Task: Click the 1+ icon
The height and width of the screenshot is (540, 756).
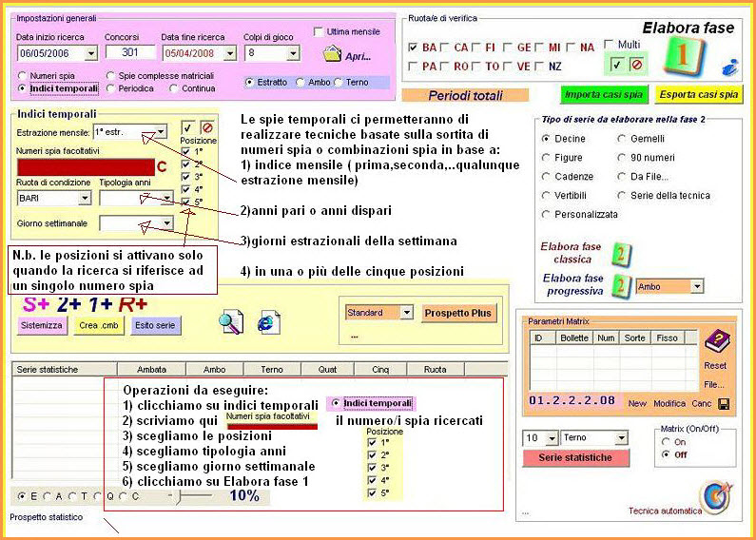Action: [x=101, y=304]
